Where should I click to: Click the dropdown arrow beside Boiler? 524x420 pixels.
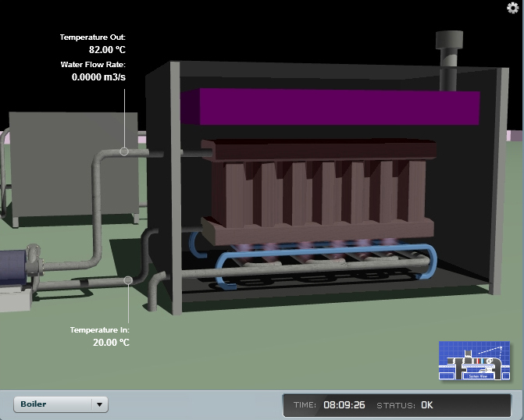pos(100,404)
